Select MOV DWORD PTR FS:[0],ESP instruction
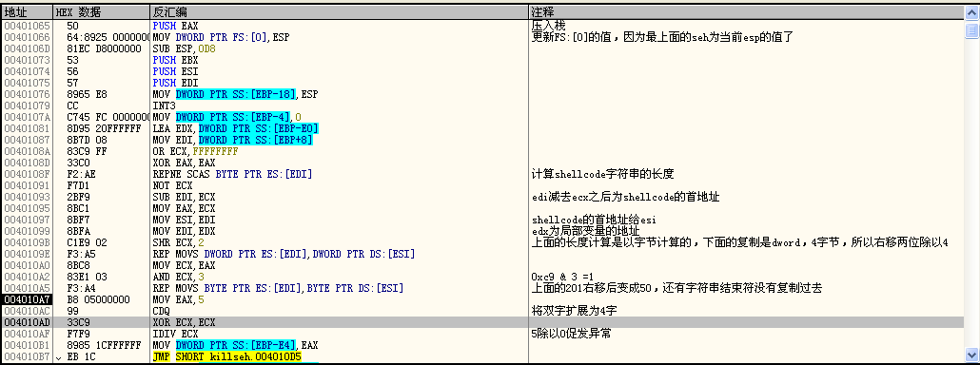The image size is (980, 365). tap(222, 37)
